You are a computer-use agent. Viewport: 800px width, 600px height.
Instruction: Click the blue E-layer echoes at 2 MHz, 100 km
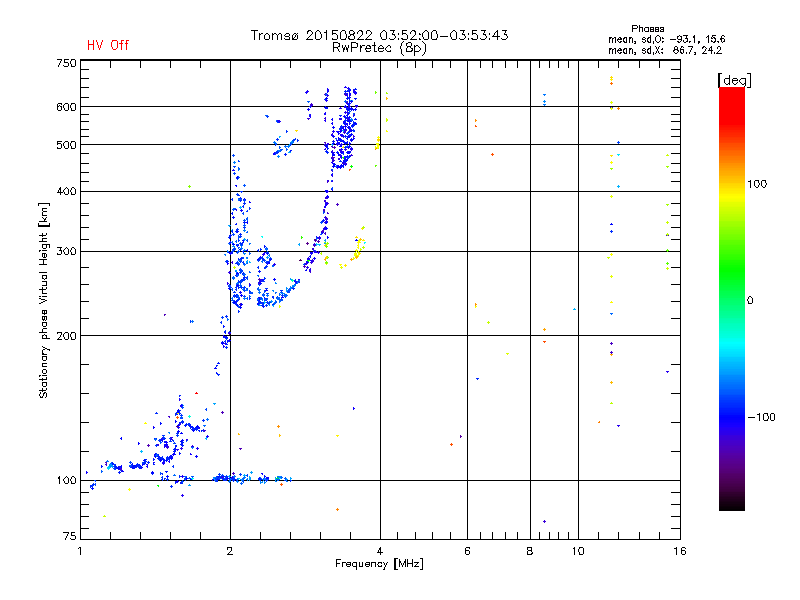[232, 478]
